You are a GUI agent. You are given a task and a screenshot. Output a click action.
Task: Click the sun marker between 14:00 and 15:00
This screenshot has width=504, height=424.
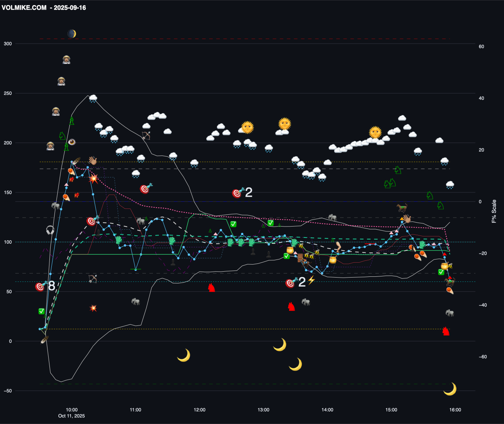point(375,132)
